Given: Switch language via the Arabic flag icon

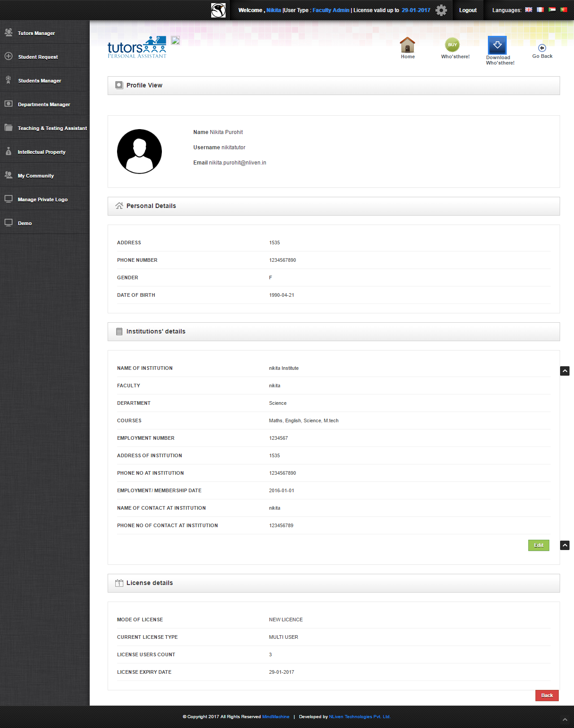Looking at the screenshot, I should tap(552, 9).
